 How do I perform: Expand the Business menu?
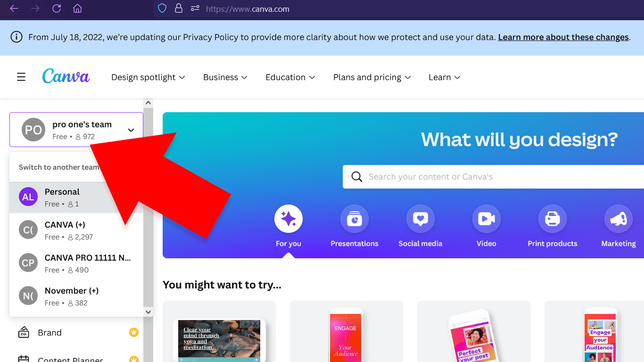click(225, 77)
